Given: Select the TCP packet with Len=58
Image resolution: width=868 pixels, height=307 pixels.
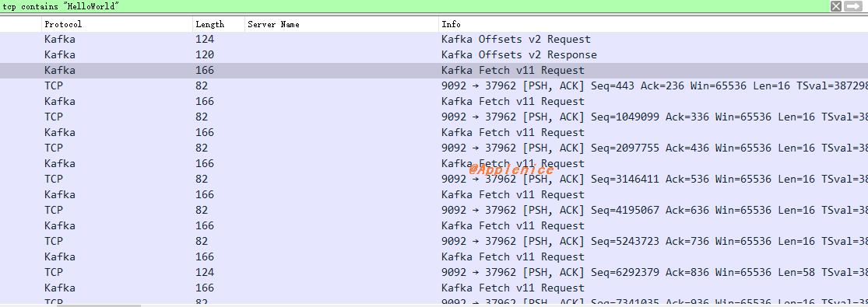Looking at the screenshot, I should click(x=434, y=272).
